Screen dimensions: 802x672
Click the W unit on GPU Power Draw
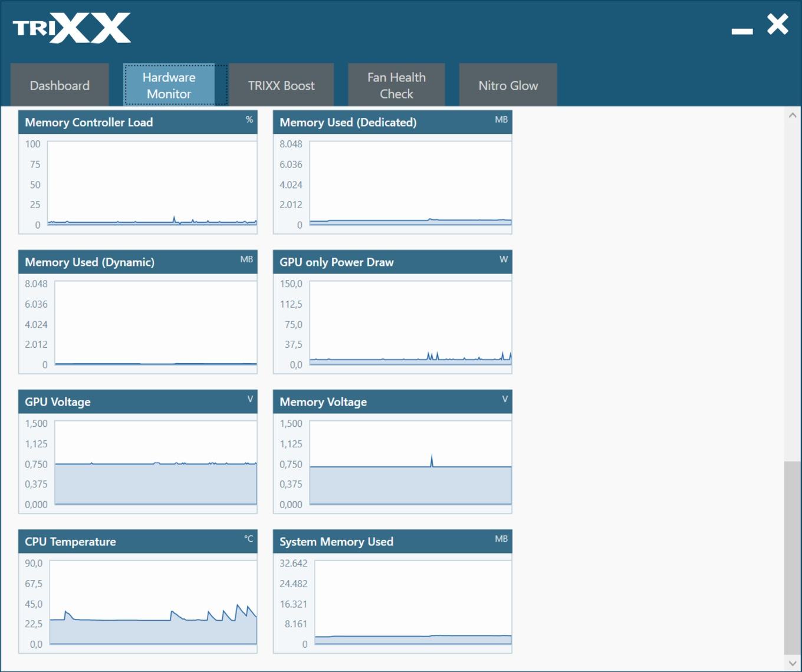pyautogui.click(x=504, y=259)
